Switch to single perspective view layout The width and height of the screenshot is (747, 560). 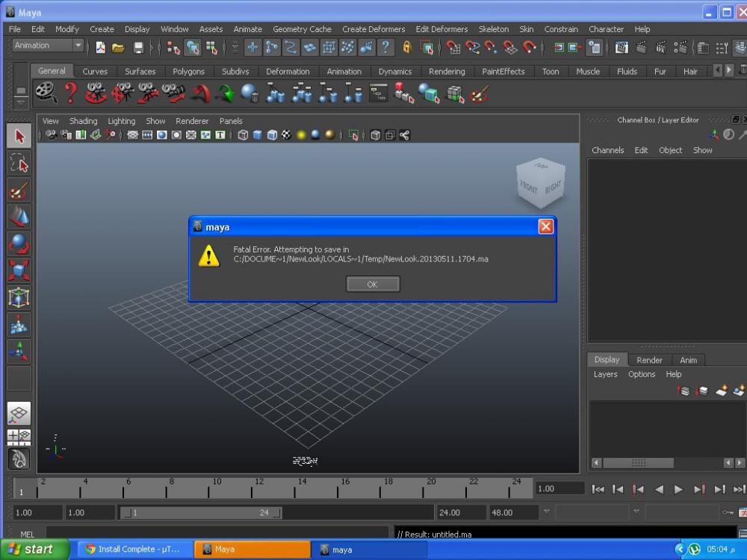pos(19,414)
